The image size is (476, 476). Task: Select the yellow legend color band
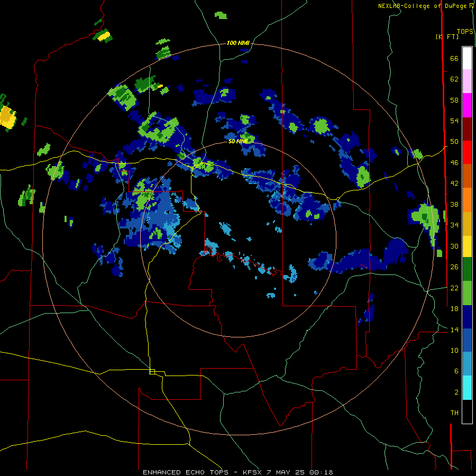pos(467,246)
